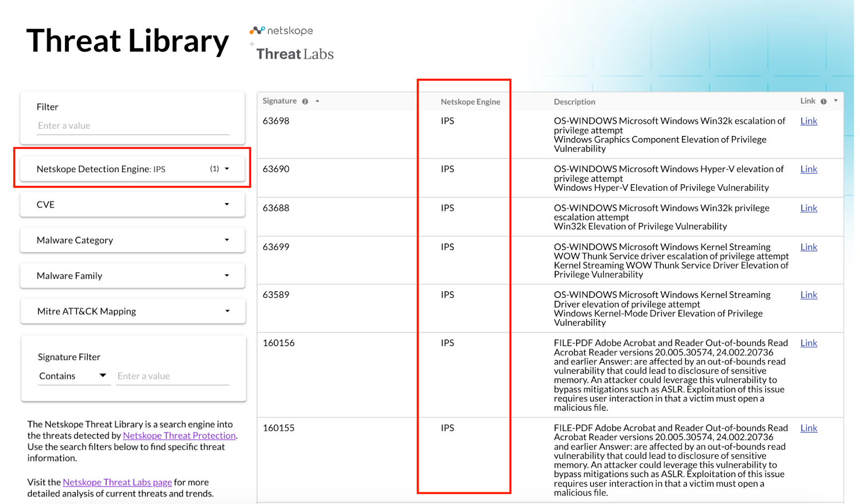The image size is (860, 504).
Task: Open Link for signature 160155
Action: pos(808,428)
